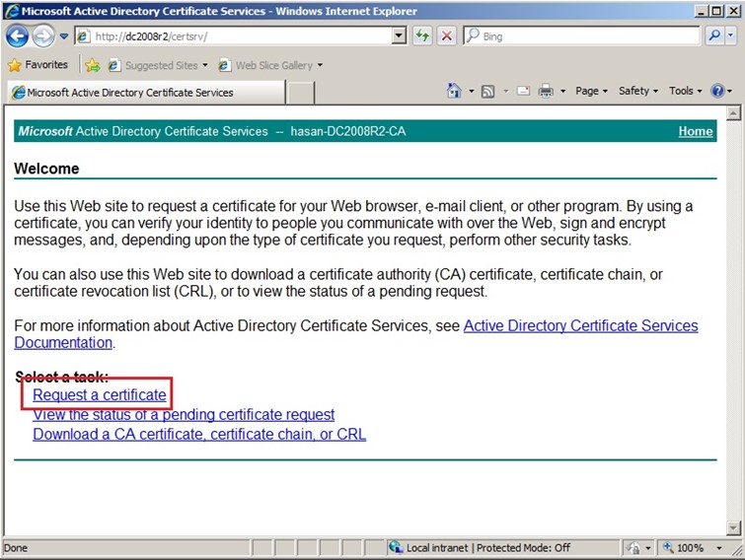Click the vertical scrollbar up arrow
Image resolution: width=745 pixels, height=560 pixels.
click(733, 113)
